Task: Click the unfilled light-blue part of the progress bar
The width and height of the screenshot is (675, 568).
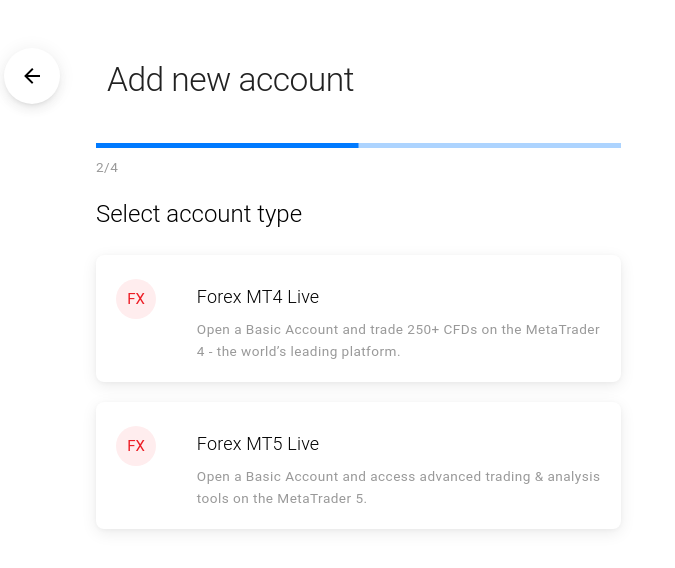Action: pyautogui.click(x=490, y=145)
